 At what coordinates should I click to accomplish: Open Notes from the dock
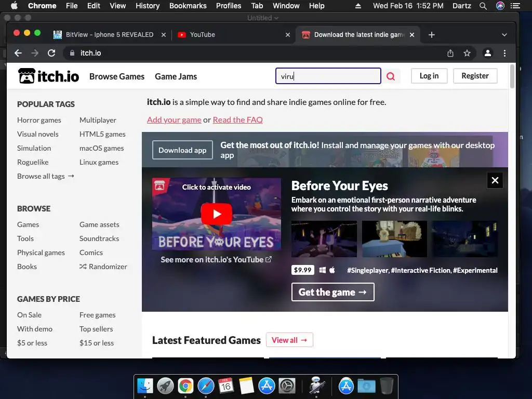click(x=246, y=386)
